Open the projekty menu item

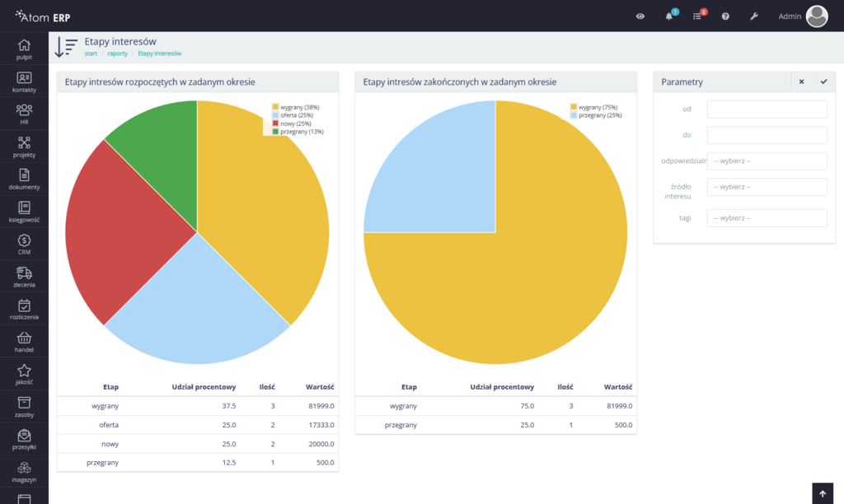click(x=24, y=147)
